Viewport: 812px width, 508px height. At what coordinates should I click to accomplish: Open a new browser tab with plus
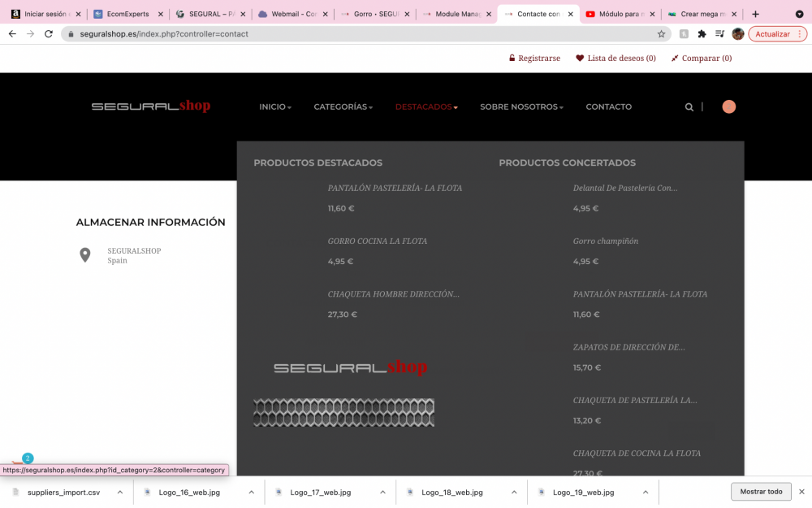[x=755, y=14]
